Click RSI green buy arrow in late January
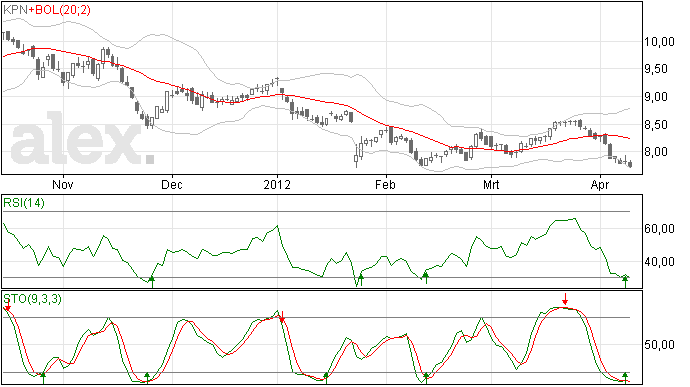The height and width of the screenshot is (387, 690). [x=361, y=280]
